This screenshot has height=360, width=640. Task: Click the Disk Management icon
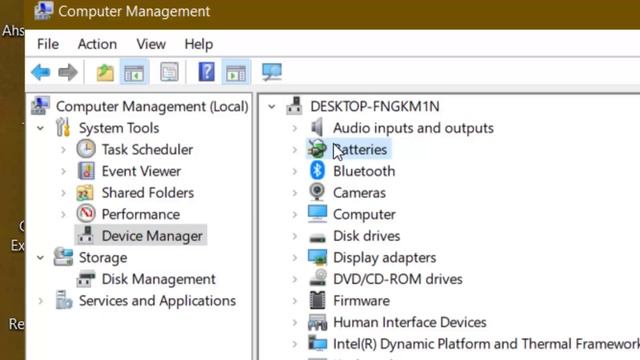(86, 279)
